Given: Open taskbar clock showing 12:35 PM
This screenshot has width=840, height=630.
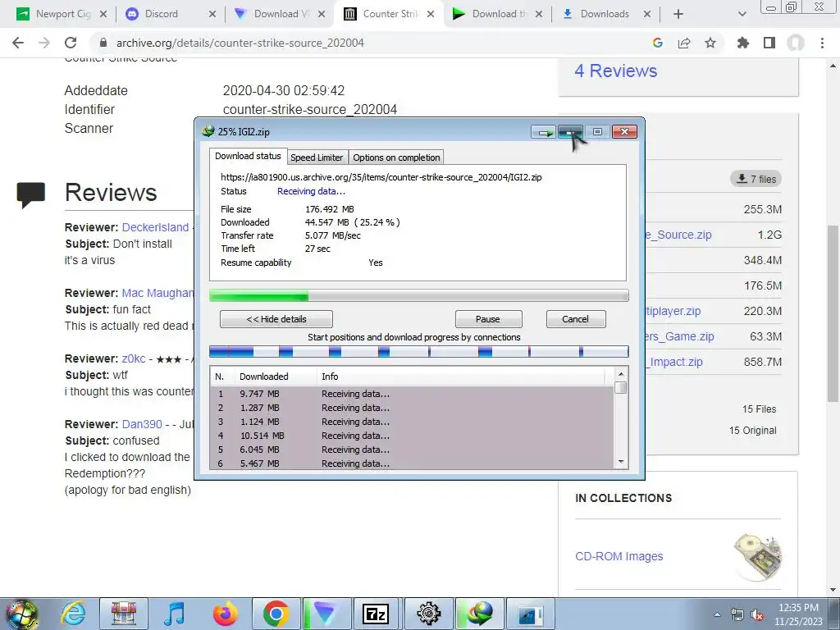Looking at the screenshot, I should (x=798, y=614).
